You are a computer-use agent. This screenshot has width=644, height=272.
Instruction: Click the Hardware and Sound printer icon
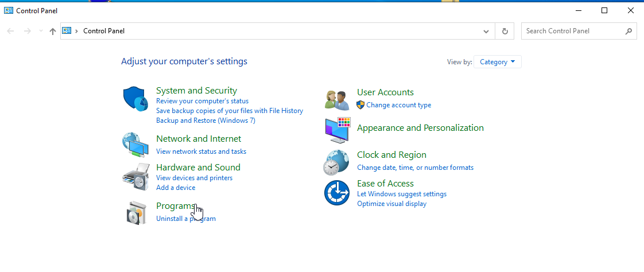(x=136, y=177)
